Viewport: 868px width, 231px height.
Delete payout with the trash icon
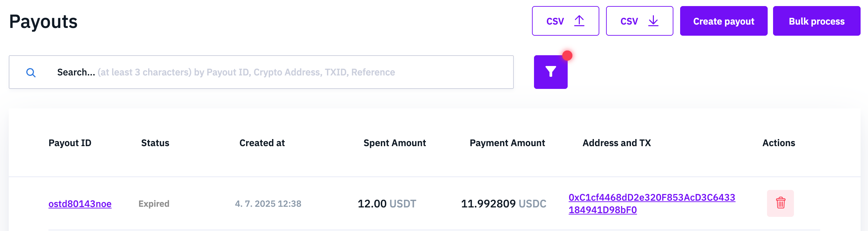pyautogui.click(x=780, y=203)
